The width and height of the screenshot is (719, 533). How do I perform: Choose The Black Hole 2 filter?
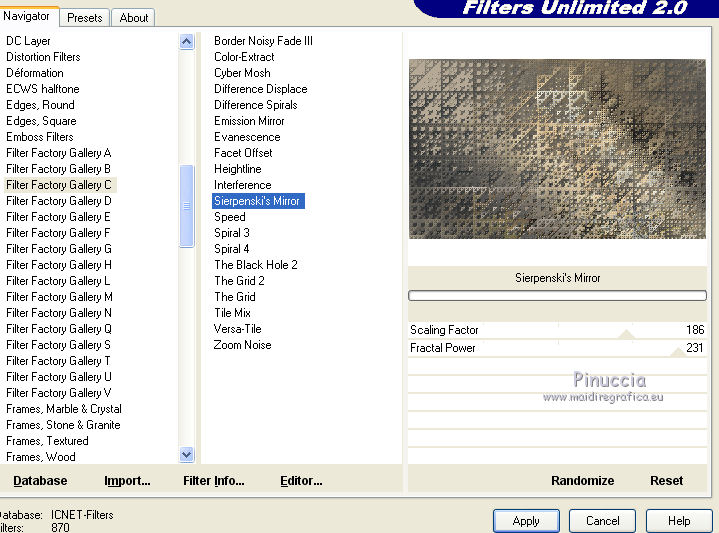point(256,265)
